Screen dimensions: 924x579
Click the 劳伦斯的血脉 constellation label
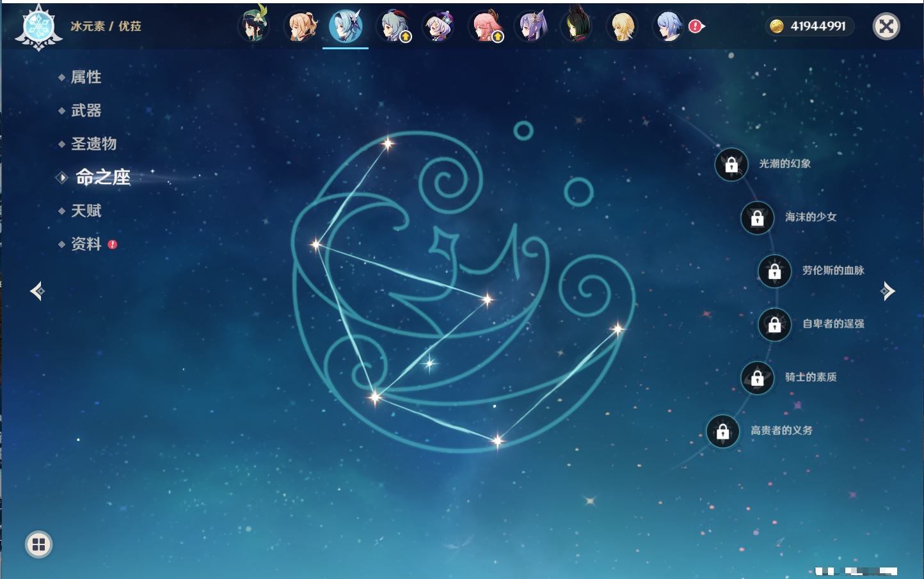(833, 271)
